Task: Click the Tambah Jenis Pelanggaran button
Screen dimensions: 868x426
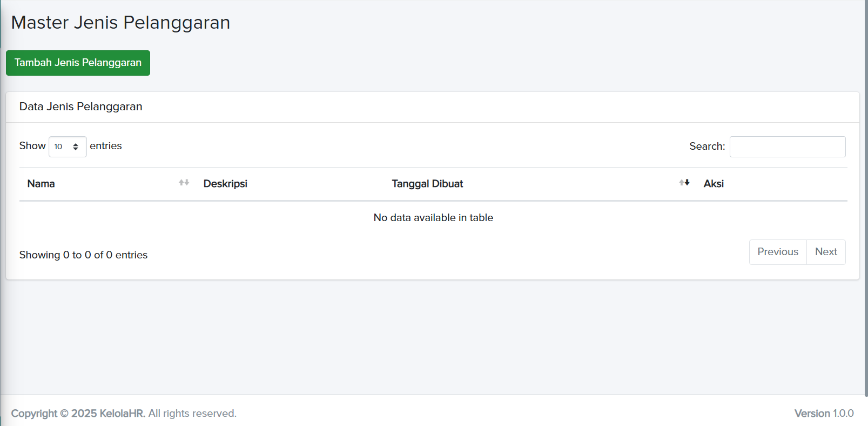Action: 78,63
